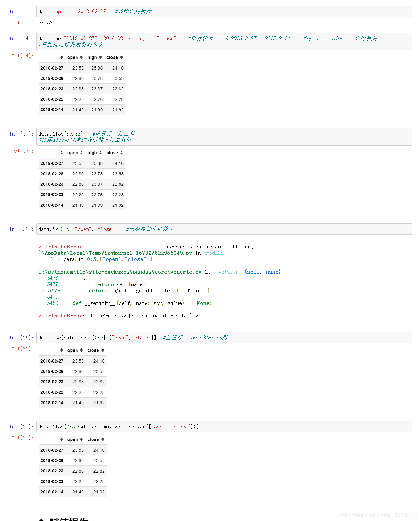Viewport: 420px width, 521px height.
Task: Click 21.99 cell in Out[17] table
Action: coord(97,205)
